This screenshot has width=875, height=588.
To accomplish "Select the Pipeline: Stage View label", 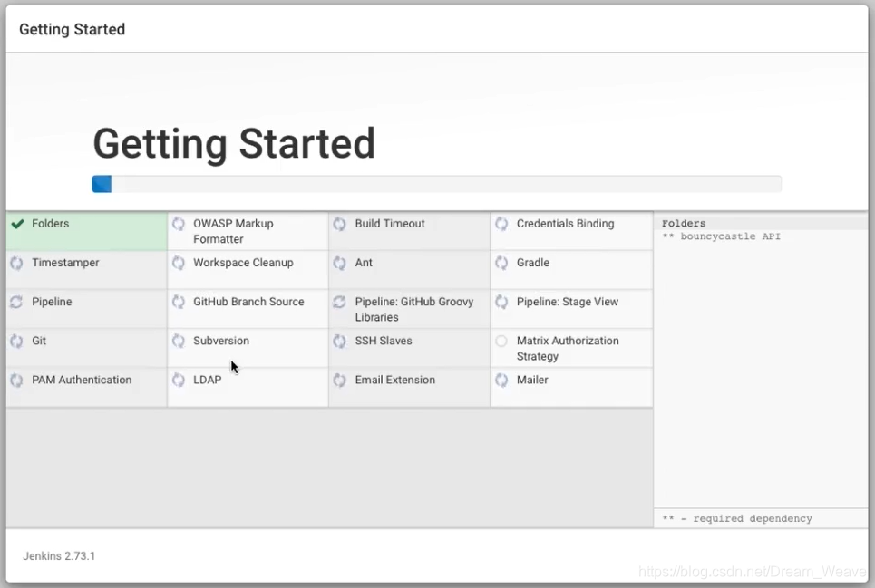I will pos(568,302).
